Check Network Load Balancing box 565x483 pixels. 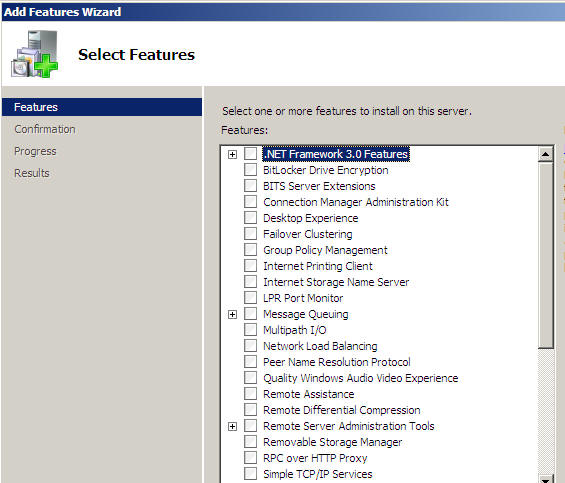[x=250, y=346]
